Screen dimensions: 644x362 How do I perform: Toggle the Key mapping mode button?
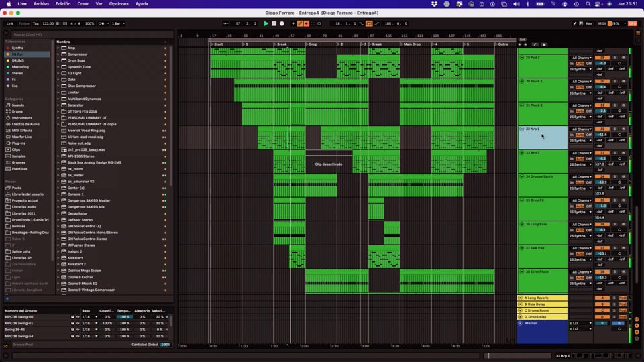coord(589,24)
